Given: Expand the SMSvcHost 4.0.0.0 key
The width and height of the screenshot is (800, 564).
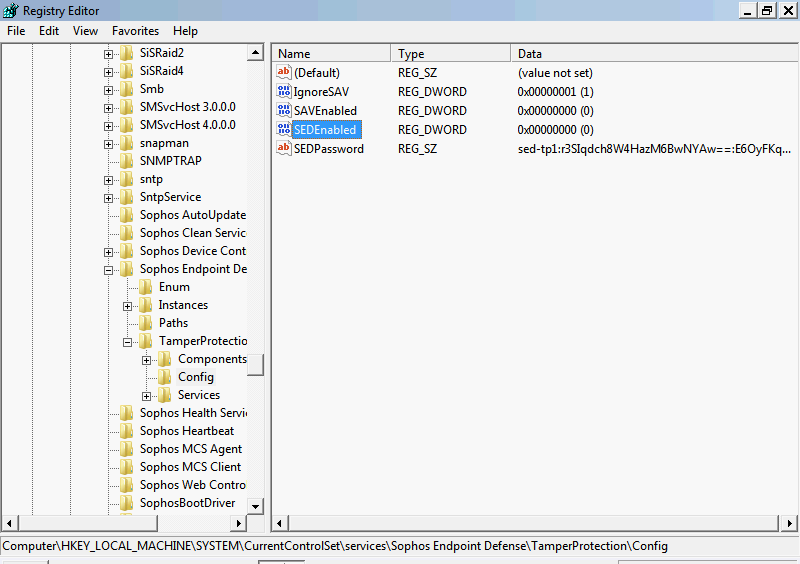Looking at the screenshot, I should [108, 126].
